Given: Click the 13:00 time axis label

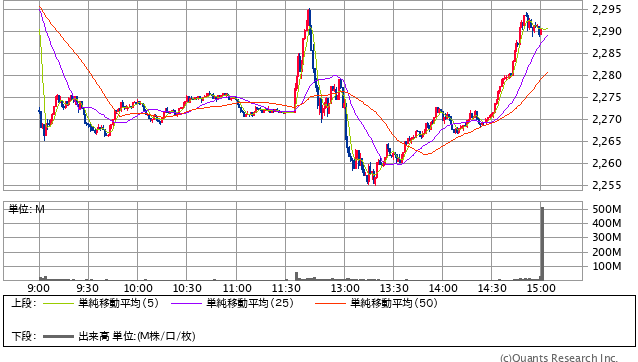Looking at the screenshot, I should (345, 288).
